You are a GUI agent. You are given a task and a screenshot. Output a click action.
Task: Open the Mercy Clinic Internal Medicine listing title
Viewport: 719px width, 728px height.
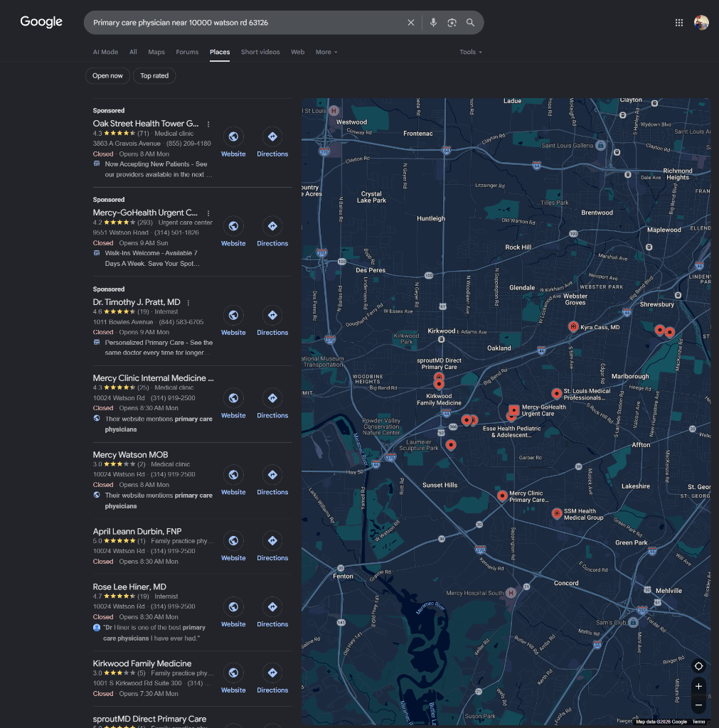pyautogui.click(x=154, y=378)
